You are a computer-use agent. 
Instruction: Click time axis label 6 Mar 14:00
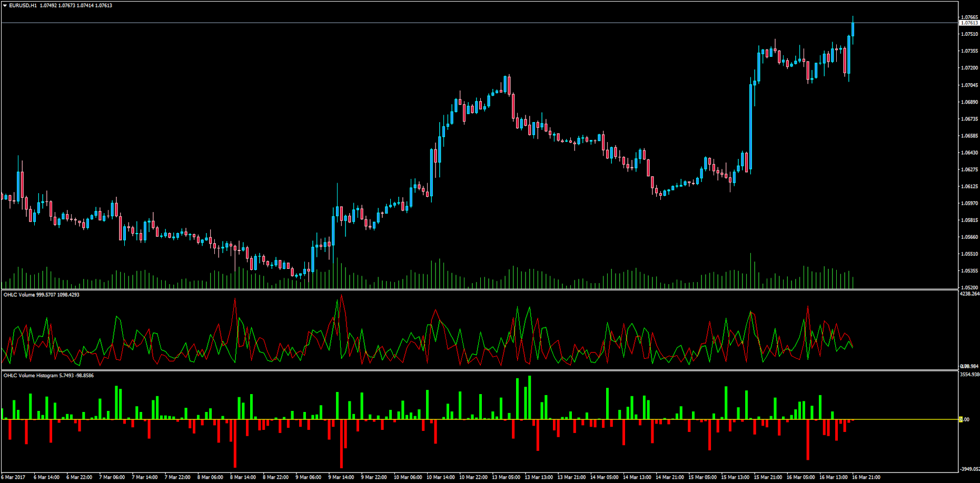(x=47, y=477)
